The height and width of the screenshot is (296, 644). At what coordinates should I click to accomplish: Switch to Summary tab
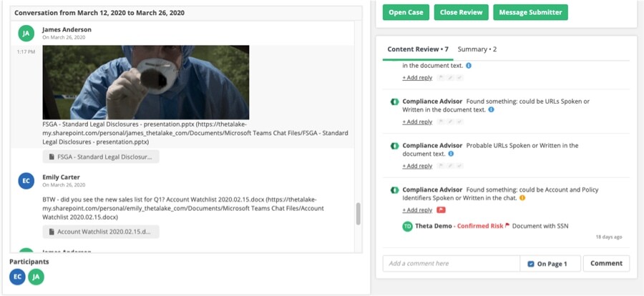477,49
